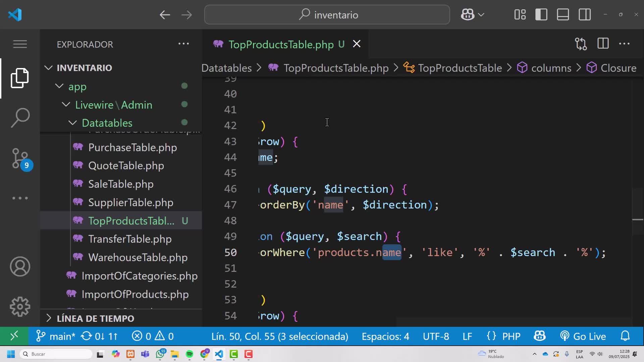644x362 pixels.
Task: Open the Search view in activity bar
Action: (20, 118)
